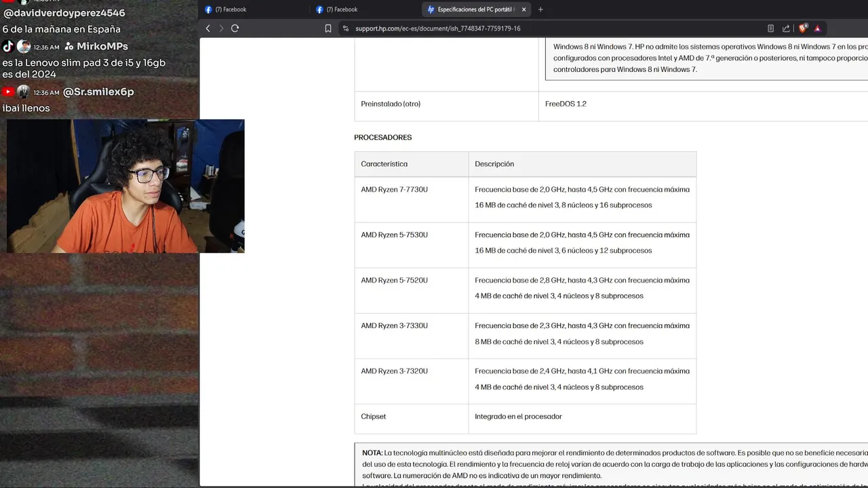Screen dimensions: 868x488
Task: Click the streamer webcam overlay
Action: (x=125, y=186)
